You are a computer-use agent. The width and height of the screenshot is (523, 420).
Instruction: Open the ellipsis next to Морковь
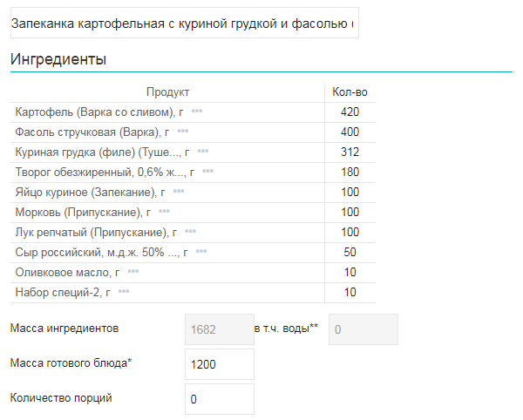click(165, 212)
